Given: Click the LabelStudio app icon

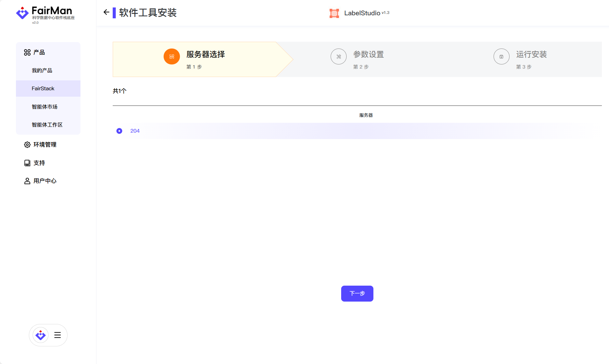Looking at the screenshot, I should coord(334,13).
